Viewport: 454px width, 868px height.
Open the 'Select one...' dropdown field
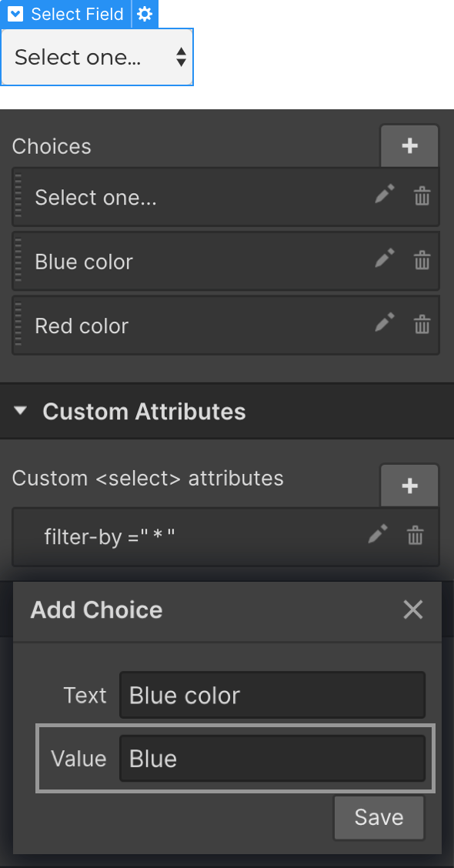pyautogui.click(x=97, y=57)
